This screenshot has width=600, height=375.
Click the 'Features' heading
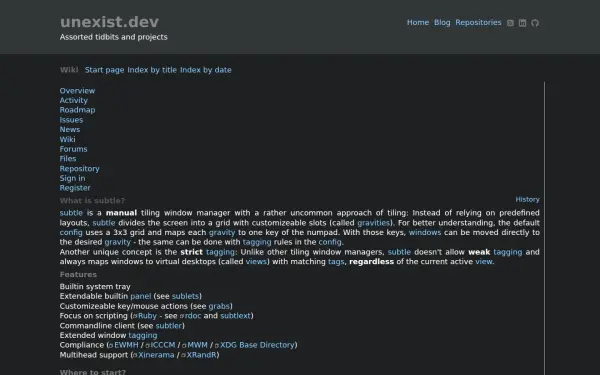[x=78, y=274]
